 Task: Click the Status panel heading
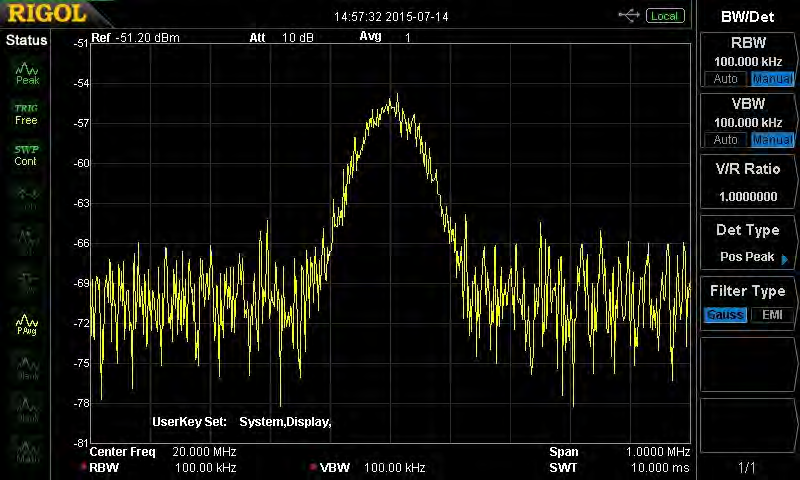[x=26, y=40]
